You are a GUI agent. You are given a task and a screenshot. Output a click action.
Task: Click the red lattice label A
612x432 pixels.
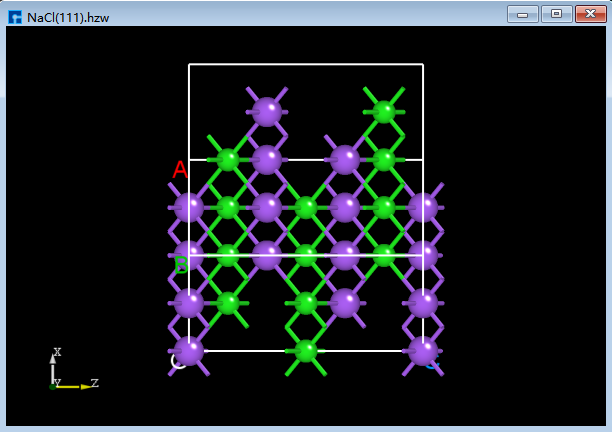(x=180, y=169)
